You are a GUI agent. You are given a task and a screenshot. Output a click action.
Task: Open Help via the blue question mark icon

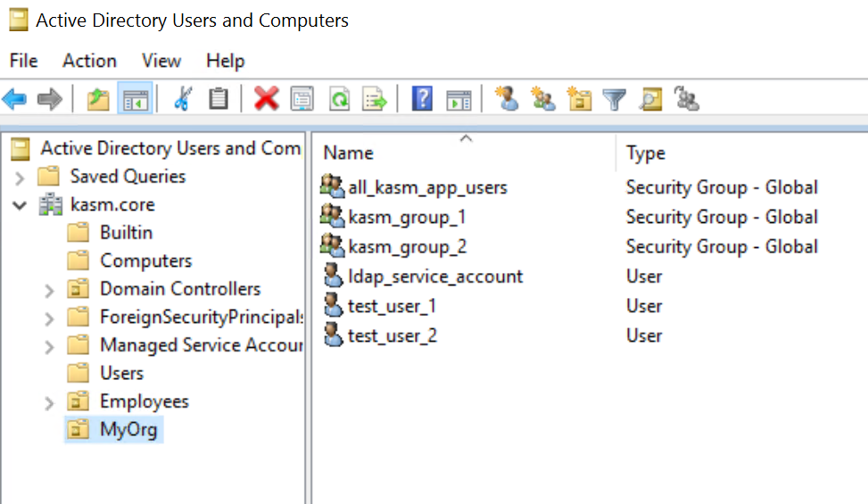click(x=422, y=98)
